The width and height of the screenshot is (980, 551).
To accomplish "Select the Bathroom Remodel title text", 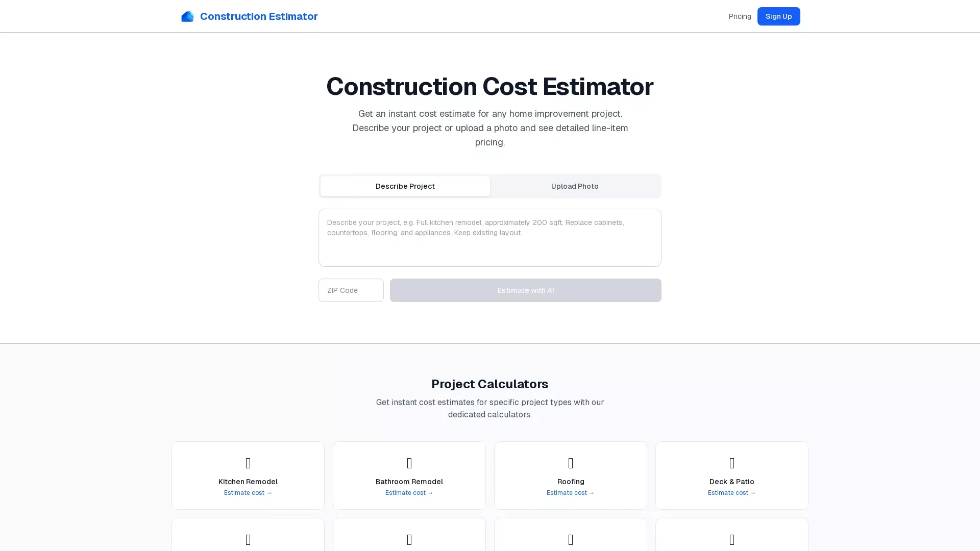I will point(409,482).
